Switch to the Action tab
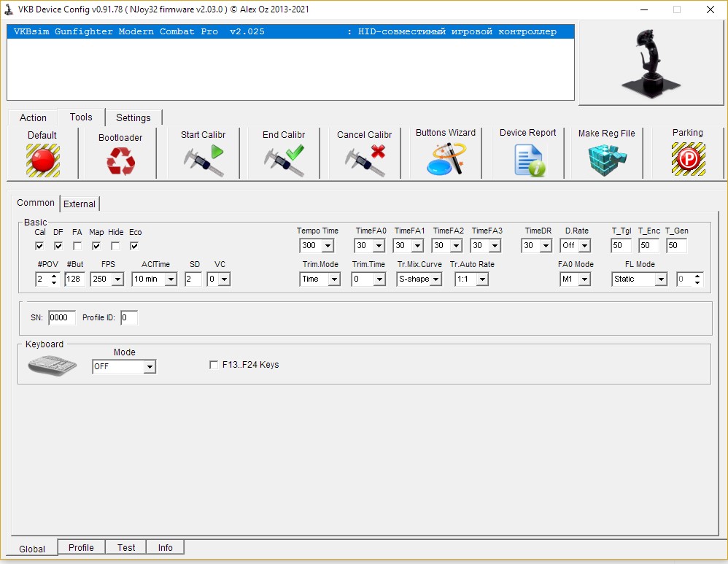The width and height of the screenshot is (728, 564). (33, 117)
